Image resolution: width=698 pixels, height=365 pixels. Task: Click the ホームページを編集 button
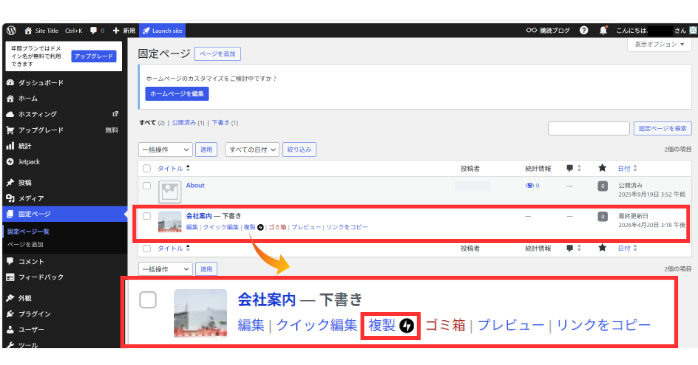pos(177,94)
